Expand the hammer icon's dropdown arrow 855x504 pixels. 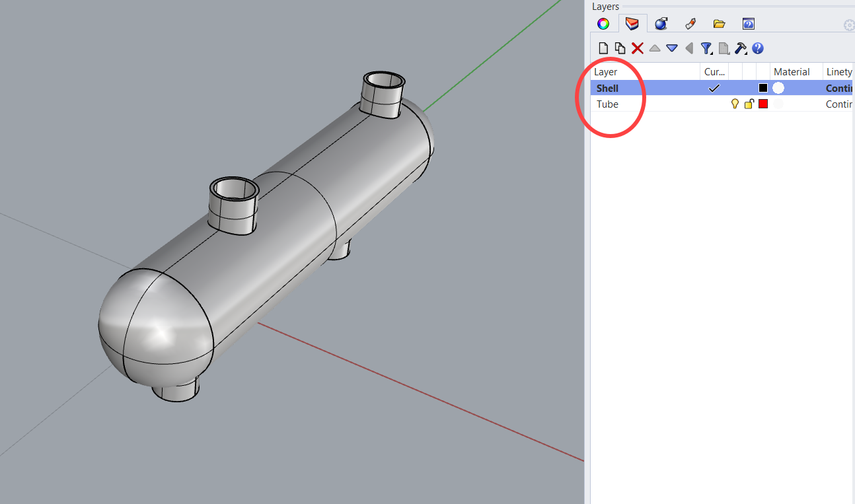click(747, 52)
